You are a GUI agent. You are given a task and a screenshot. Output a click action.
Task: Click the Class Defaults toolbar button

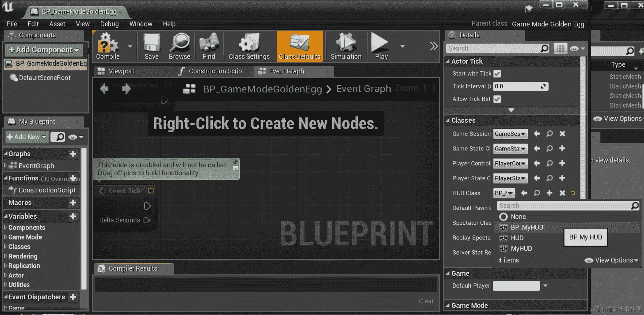pos(300,47)
